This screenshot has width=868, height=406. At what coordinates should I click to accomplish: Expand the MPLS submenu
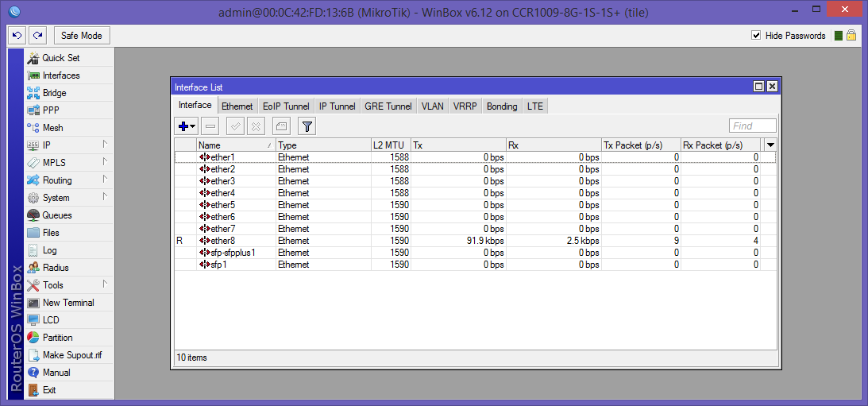[x=105, y=162]
